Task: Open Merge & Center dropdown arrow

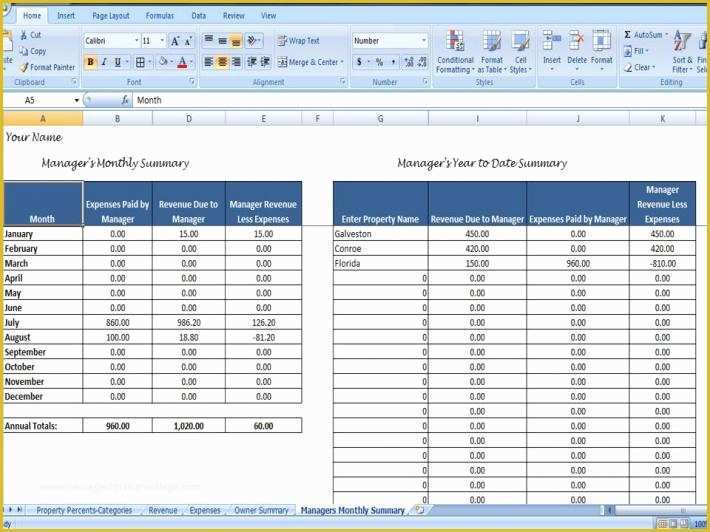Action: 342,62
